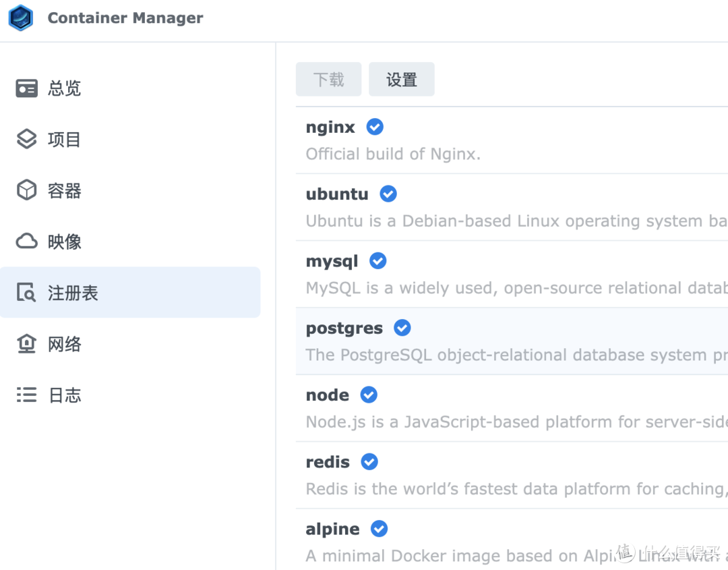Image resolution: width=728 pixels, height=570 pixels.
Task: Select the 项目 projects icon in the sidebar
Action: click(26, 139)
